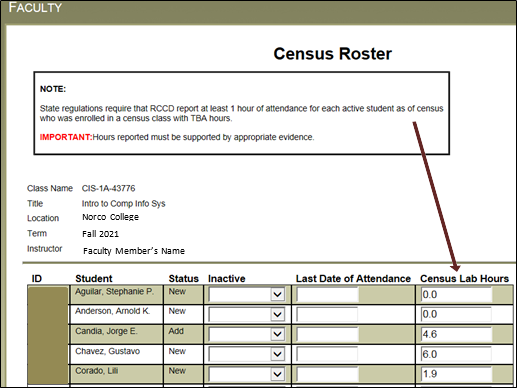
Task: Select student name Chavez, Gustavo
Action: click(x=107, y=351)
